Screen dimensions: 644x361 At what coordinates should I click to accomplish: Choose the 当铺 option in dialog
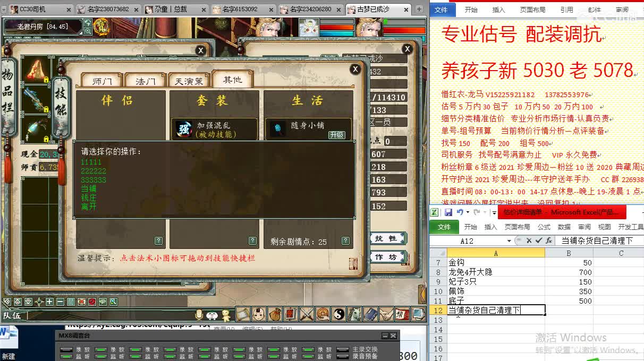[89, 188]
